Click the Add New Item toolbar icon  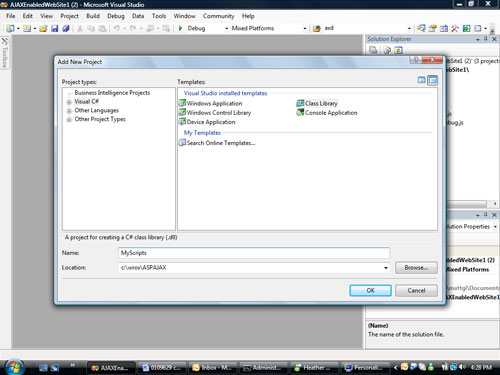[x=27, y=28]
